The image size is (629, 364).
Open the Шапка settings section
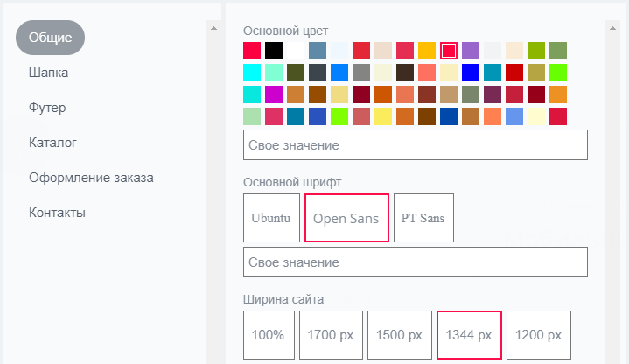(x=48, y=73)
